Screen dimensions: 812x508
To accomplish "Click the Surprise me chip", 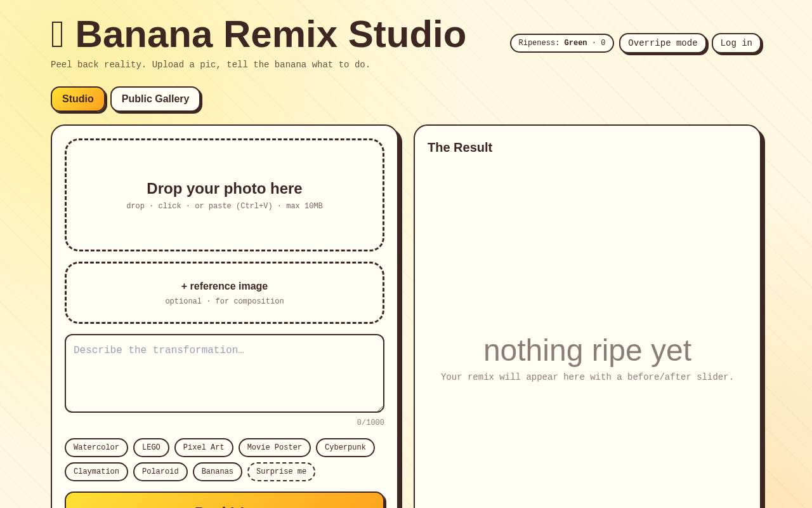I will tap(281, 472).
